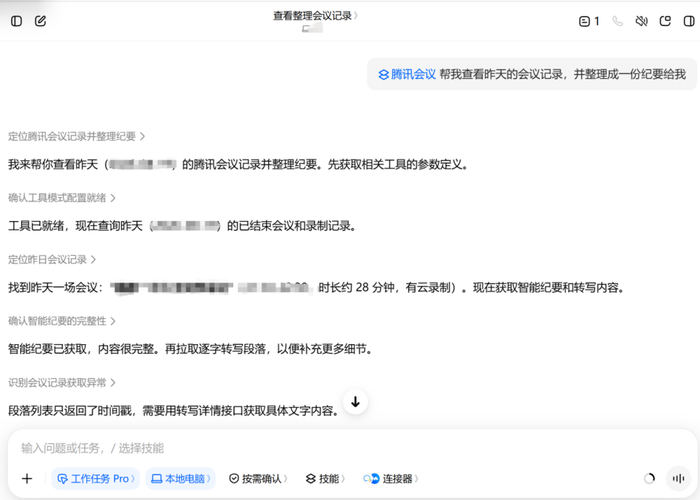Click text 时长约 28 分钟，有云录制
700x500 pixels.
point(383,288)
